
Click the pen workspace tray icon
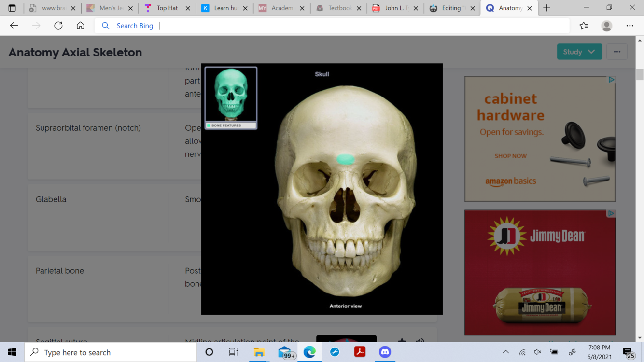572,352
